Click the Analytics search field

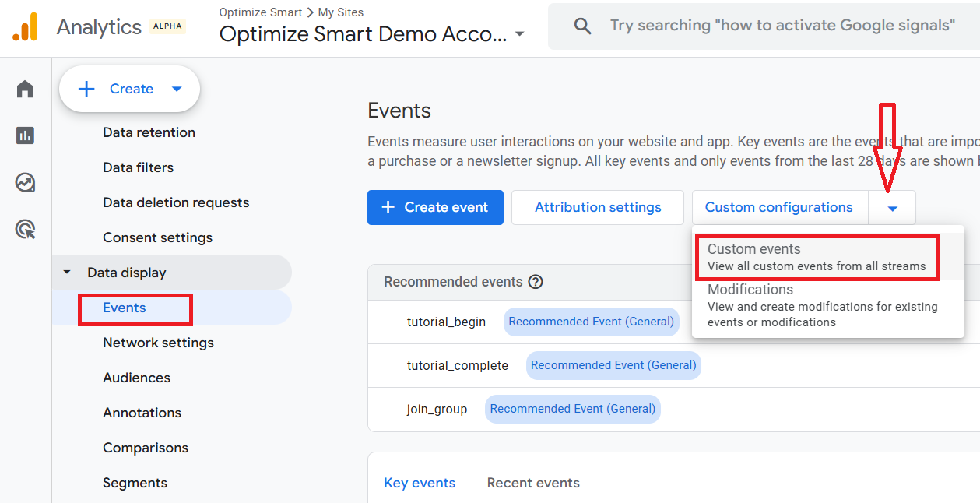pos(782,26)
